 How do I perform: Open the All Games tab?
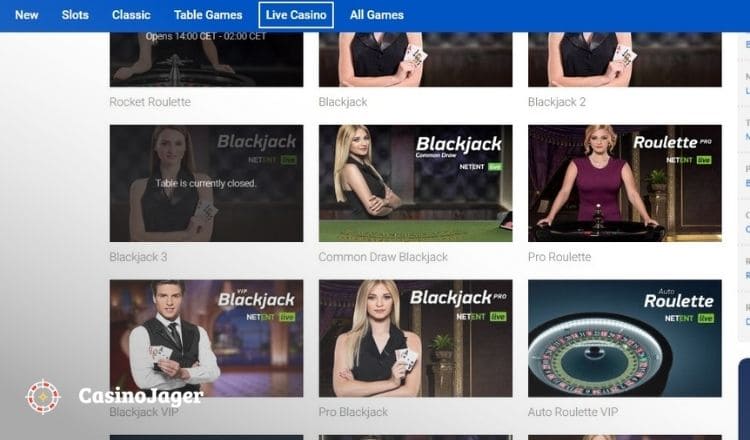point(376,15)
